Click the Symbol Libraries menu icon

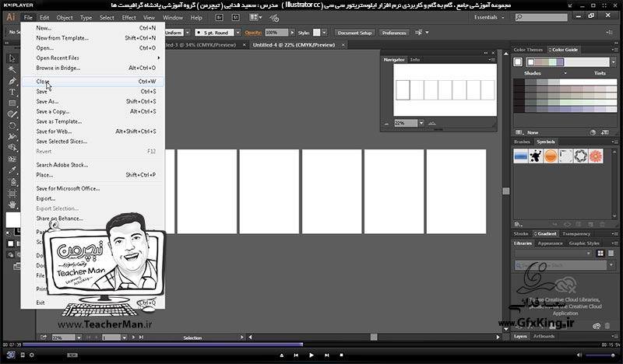518,224
